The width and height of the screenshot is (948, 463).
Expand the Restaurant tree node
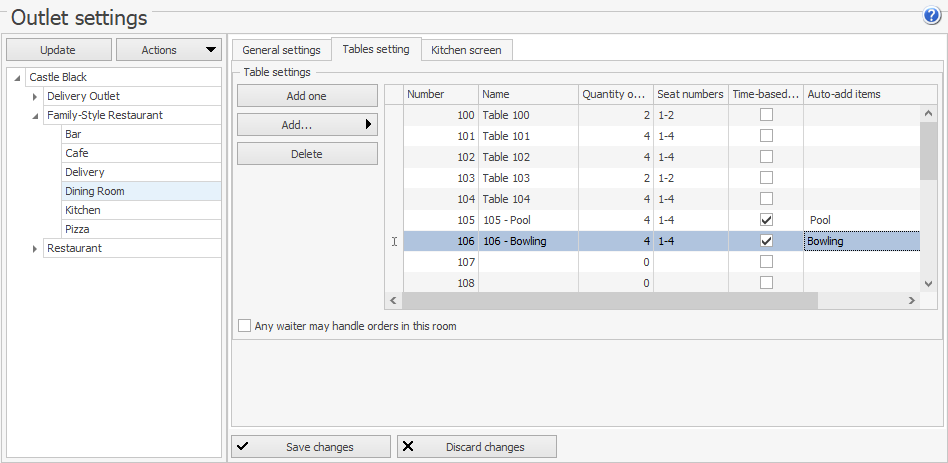[x=35, y=249]
